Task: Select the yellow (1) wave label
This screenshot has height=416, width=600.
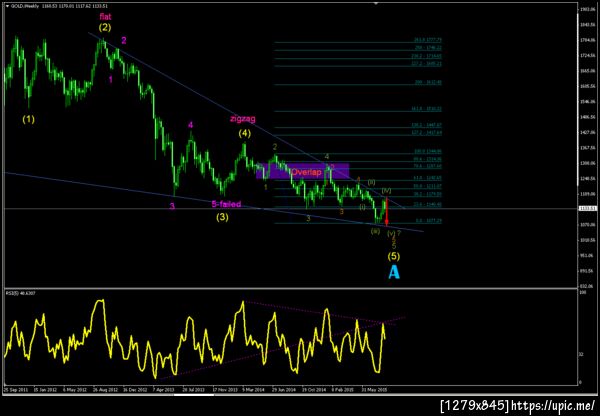Action: pyautogui.click(x=28, y=119)
